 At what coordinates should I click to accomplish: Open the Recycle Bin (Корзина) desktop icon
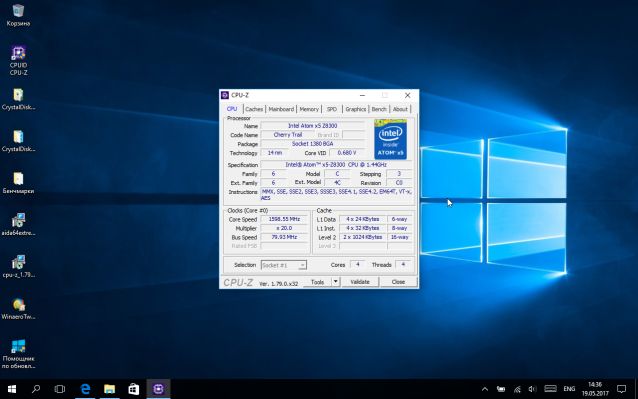point(18,15)
